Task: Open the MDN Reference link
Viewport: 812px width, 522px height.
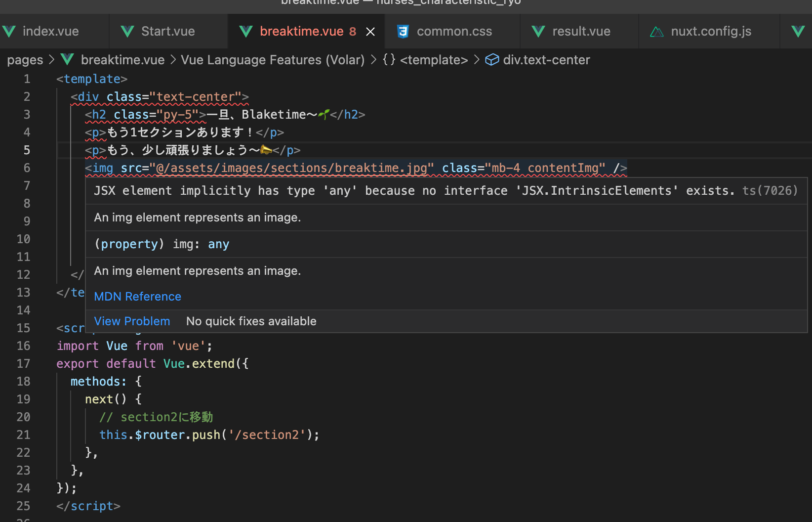Action: tap(137, 297)
